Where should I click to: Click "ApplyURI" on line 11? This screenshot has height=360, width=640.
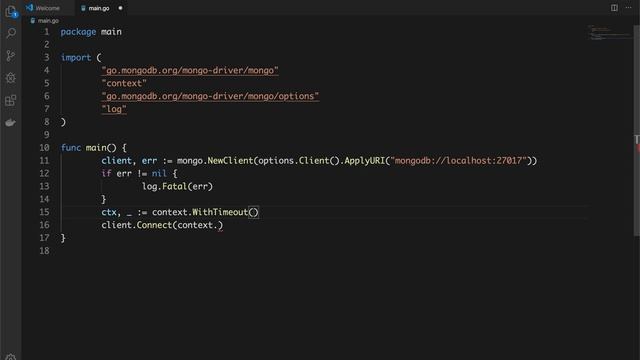(x=364, y=161)
